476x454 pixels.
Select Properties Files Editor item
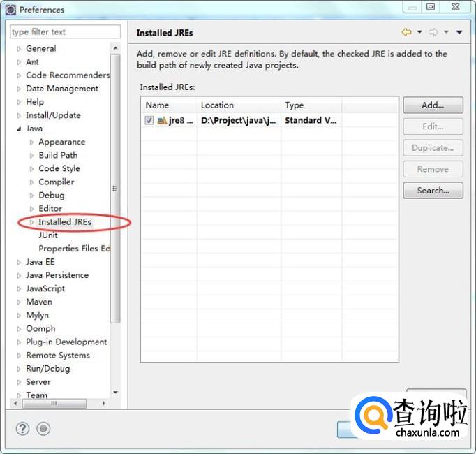point(74,249)
